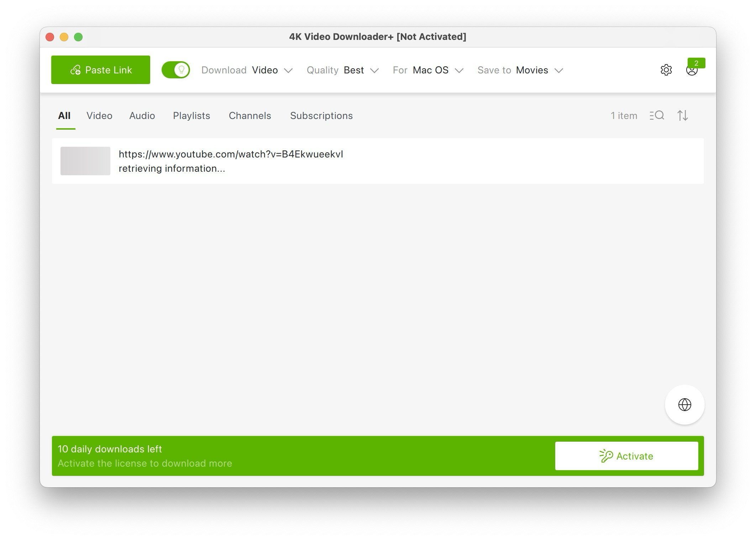Select the Channels tab
Screen dimensions: 756x540
(250, 115)
